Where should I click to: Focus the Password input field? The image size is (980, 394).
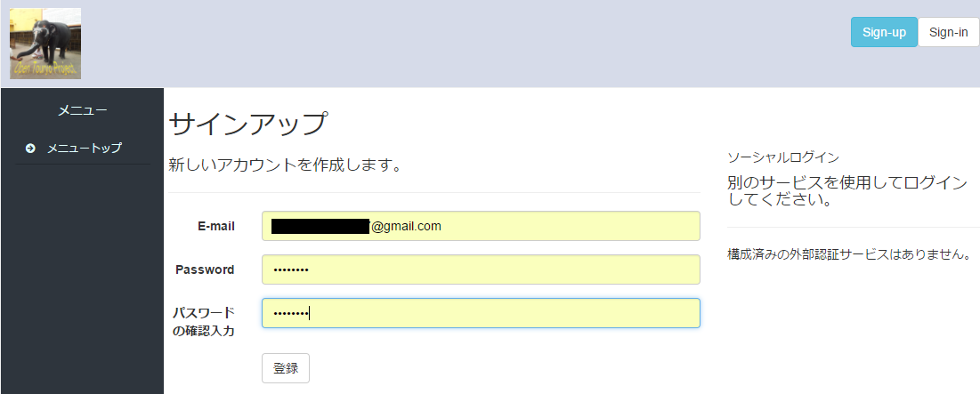click(481, 269)
